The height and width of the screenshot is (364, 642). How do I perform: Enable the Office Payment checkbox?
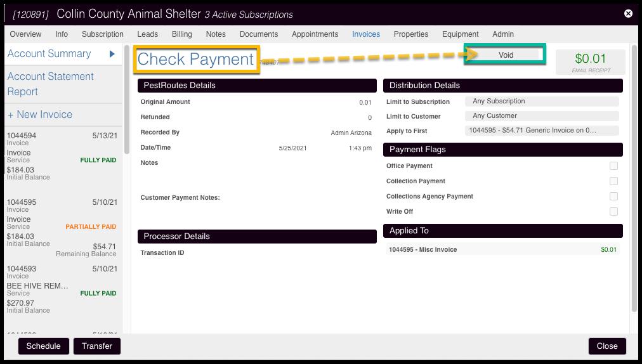click(613, 166)
